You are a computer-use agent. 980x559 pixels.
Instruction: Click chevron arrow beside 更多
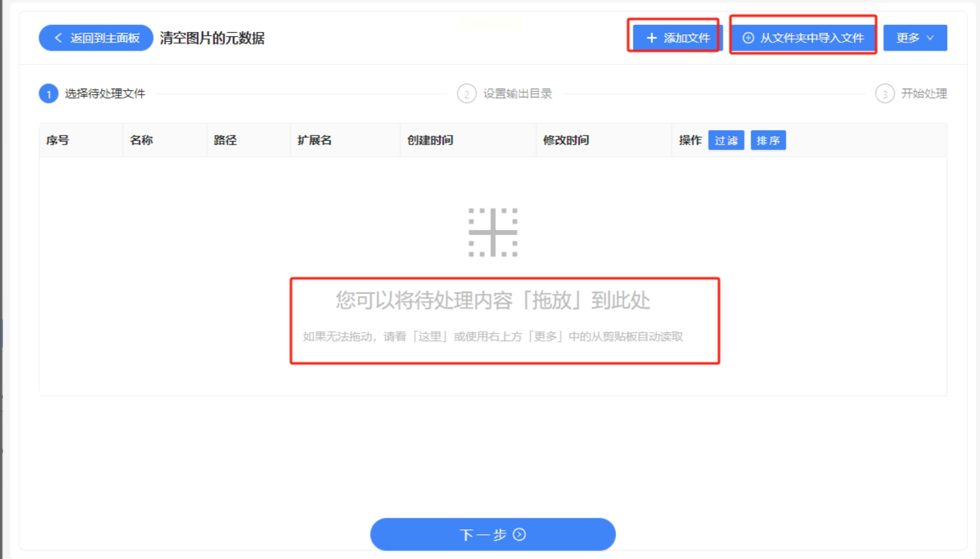click(x=930, y=38)
